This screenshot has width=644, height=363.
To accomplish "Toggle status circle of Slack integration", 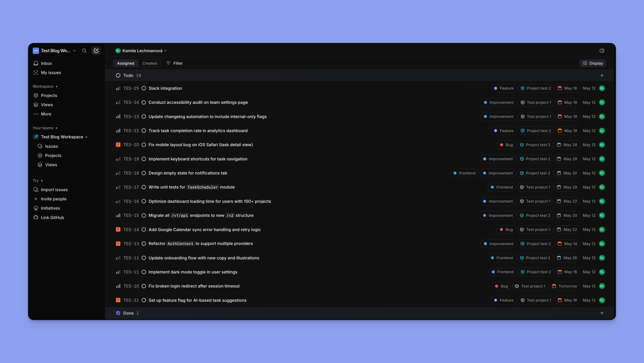I will 144,88.
